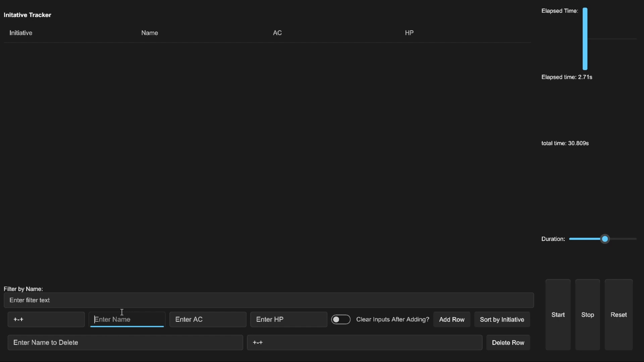This screenshot has height=362, width=644.
Task: Focus the Filter by Name text field
Action: coord(269,300)
